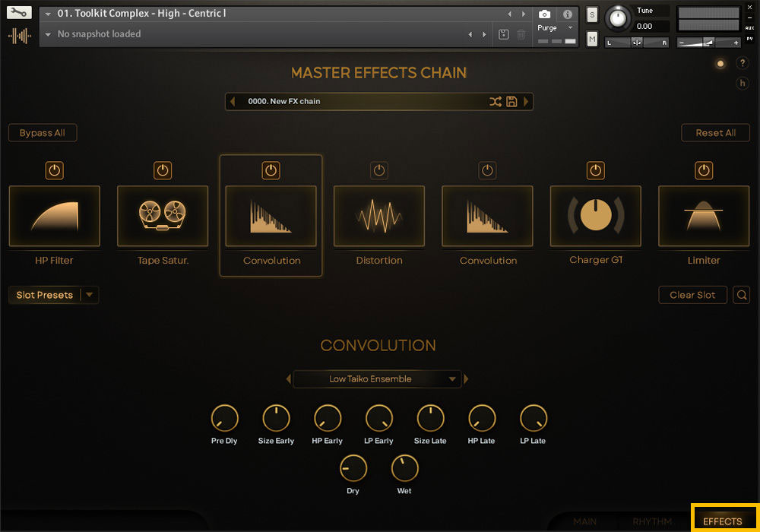Randomize the FX chain with shuffle icon
The image size is (760, 532).
point(495,102)
